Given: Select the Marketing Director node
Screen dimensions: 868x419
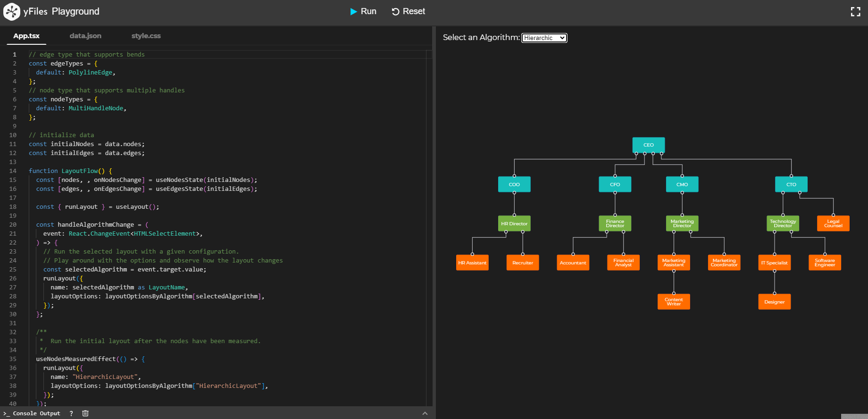Looking at the screenshot, I should 682,223.
